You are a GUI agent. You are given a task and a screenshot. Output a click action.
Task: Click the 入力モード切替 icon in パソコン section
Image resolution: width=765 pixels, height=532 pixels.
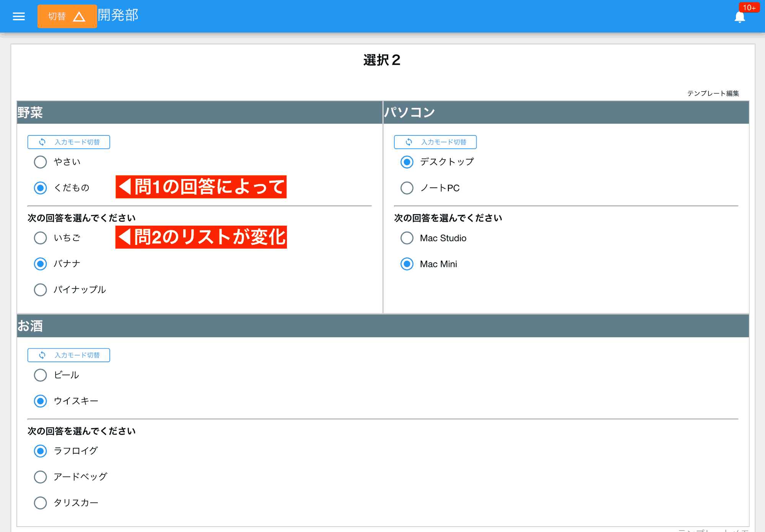pyautogui.click(x=410, y=142)
